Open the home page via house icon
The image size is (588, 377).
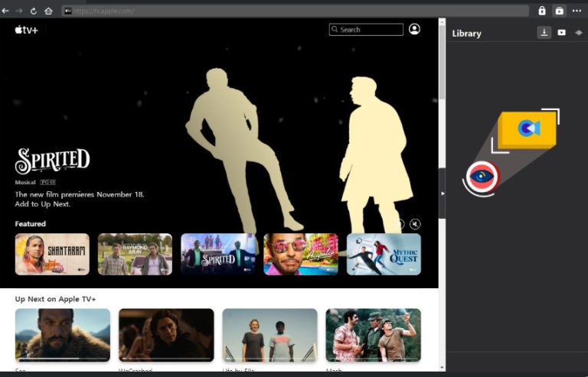48,11
